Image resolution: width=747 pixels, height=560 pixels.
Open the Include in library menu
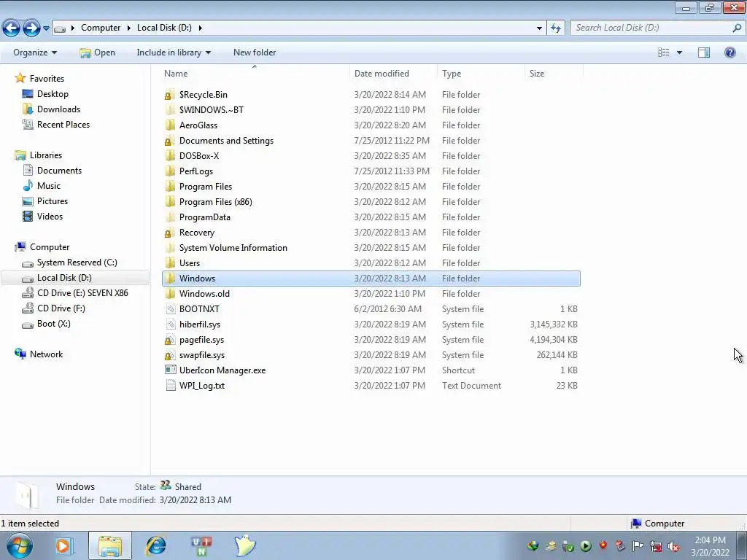[174, 52]
